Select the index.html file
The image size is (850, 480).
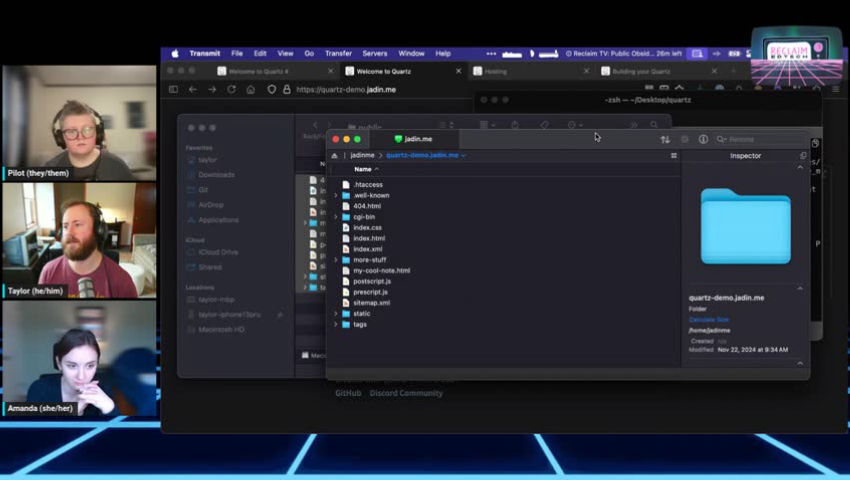[x=368, y=238]
